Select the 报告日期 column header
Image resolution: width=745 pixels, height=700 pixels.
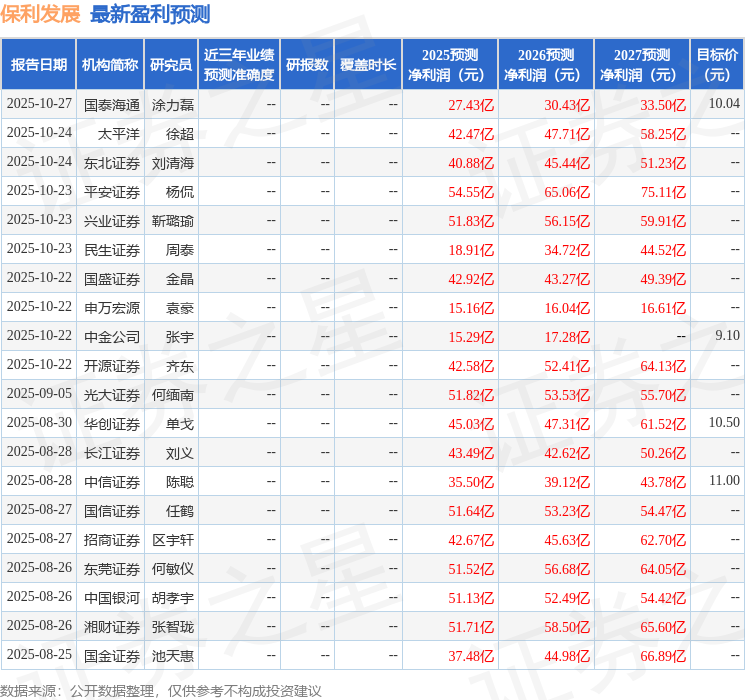(x=38, y=65)
